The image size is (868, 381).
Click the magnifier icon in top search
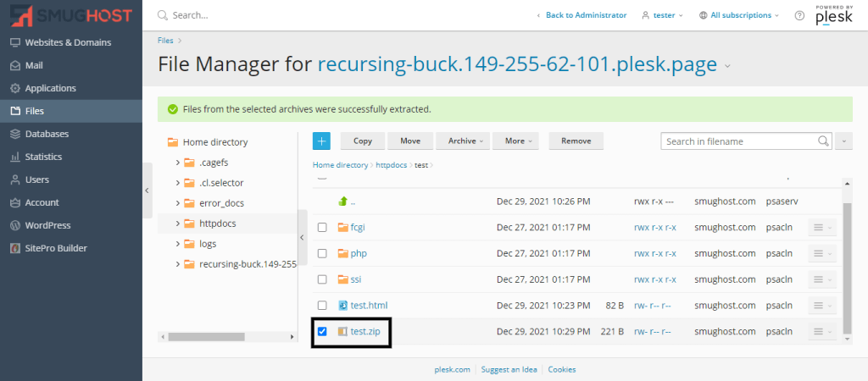(162, 15)
